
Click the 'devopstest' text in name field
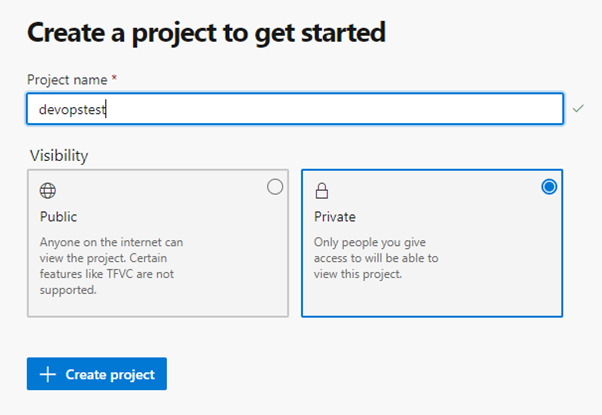(71, 109)
